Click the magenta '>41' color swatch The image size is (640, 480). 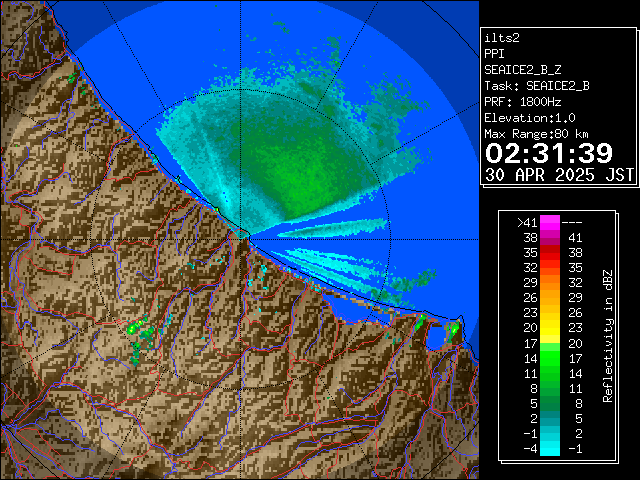[550, 222]
